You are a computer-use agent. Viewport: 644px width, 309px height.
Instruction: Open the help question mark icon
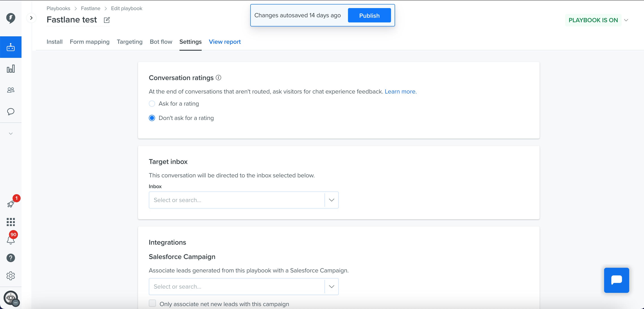click(x=11, y=258)
